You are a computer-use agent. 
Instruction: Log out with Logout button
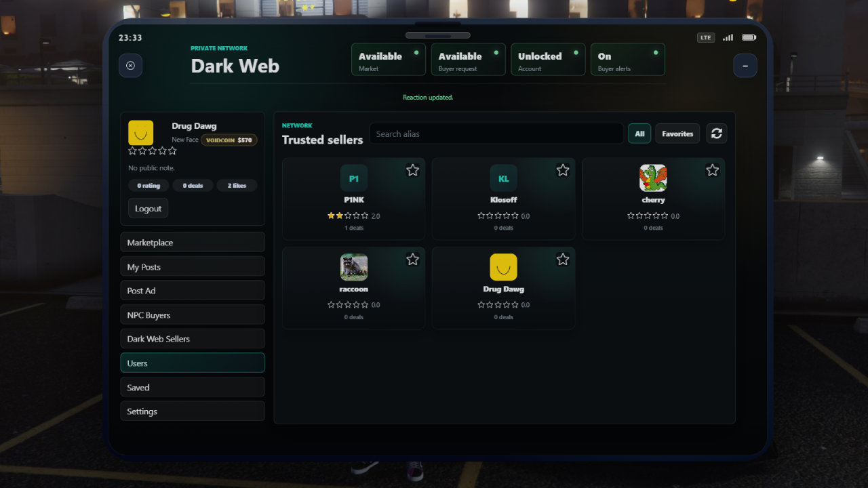(x=148, y=208)
